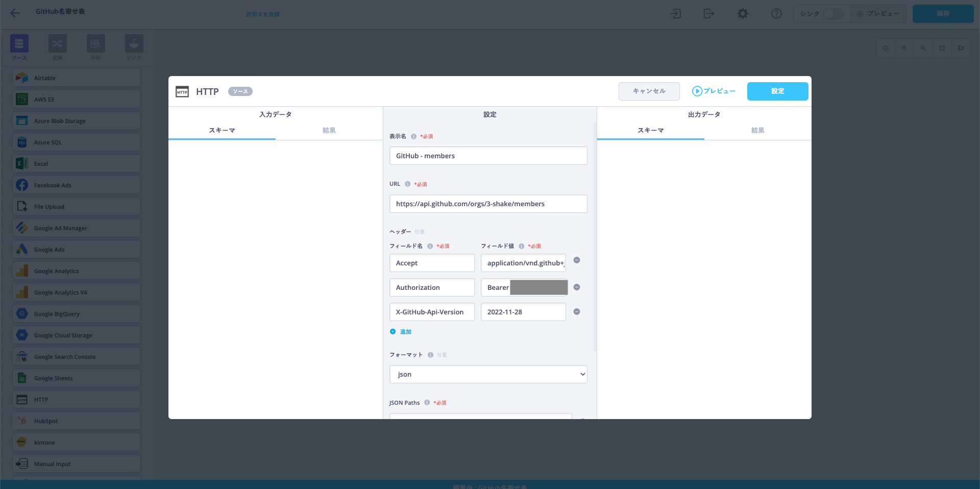Image resolution: width=980 pixels, height=489 pixels.
Task: Switch to 結果 tab in 出力データ panel
Action: pyautogui.click(x=757, y=131)
